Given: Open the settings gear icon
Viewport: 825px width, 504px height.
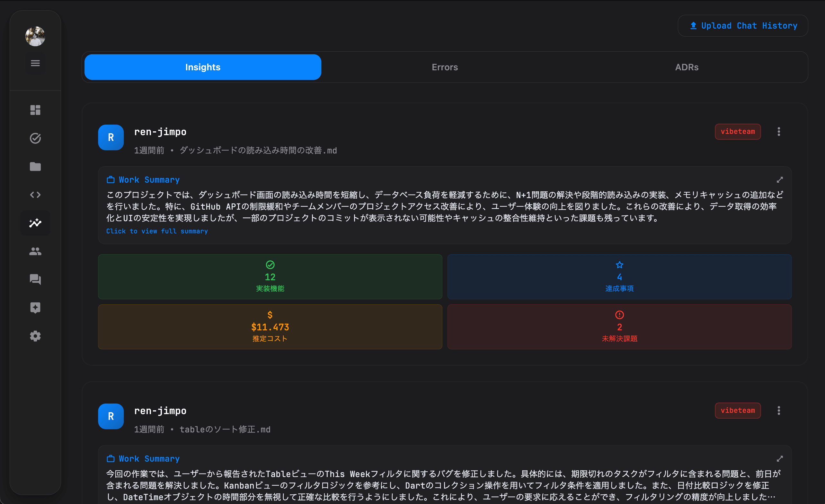Looking at the screenshot, I should click(35, 336).
